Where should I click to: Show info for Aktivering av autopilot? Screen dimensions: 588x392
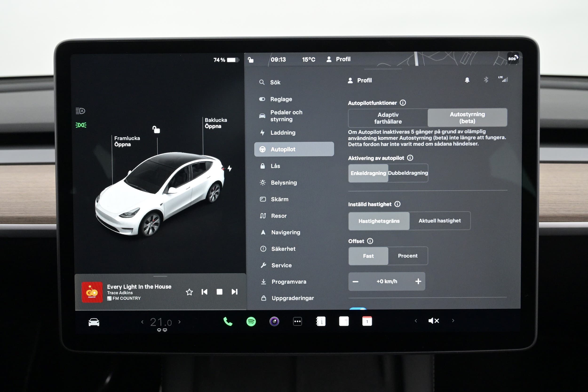coord(410,158)
